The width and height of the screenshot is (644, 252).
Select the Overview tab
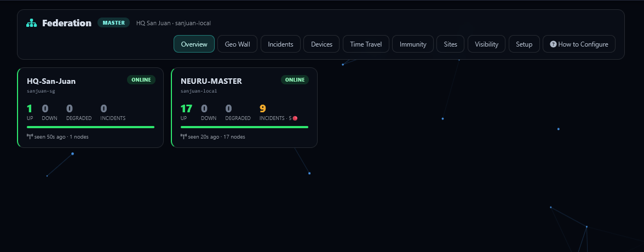pyautogui.click(x=194, y=44)
